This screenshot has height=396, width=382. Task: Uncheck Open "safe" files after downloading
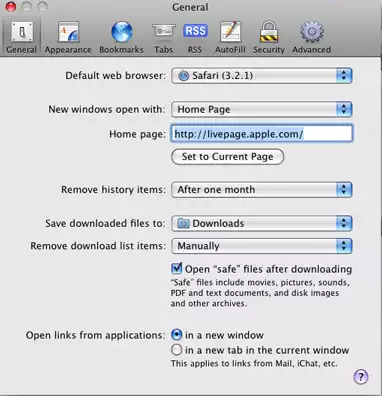(176, 268)
